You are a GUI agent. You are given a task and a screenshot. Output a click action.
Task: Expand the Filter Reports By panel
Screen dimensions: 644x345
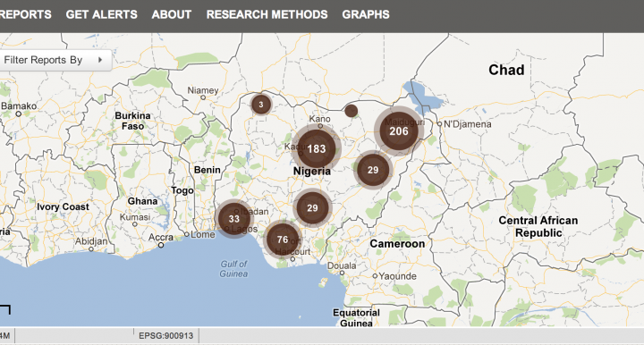click(x=55, y=60)
